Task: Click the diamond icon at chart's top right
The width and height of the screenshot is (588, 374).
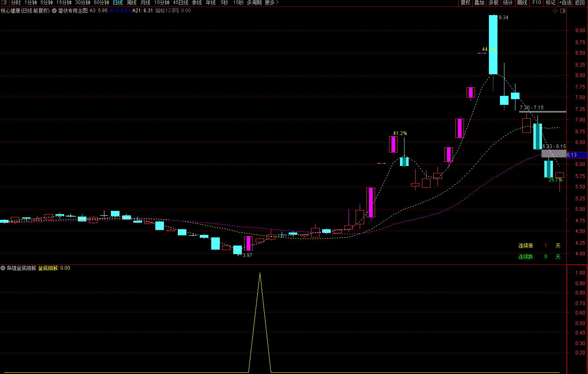Action: pyautogui.click(x=555, y=11)
